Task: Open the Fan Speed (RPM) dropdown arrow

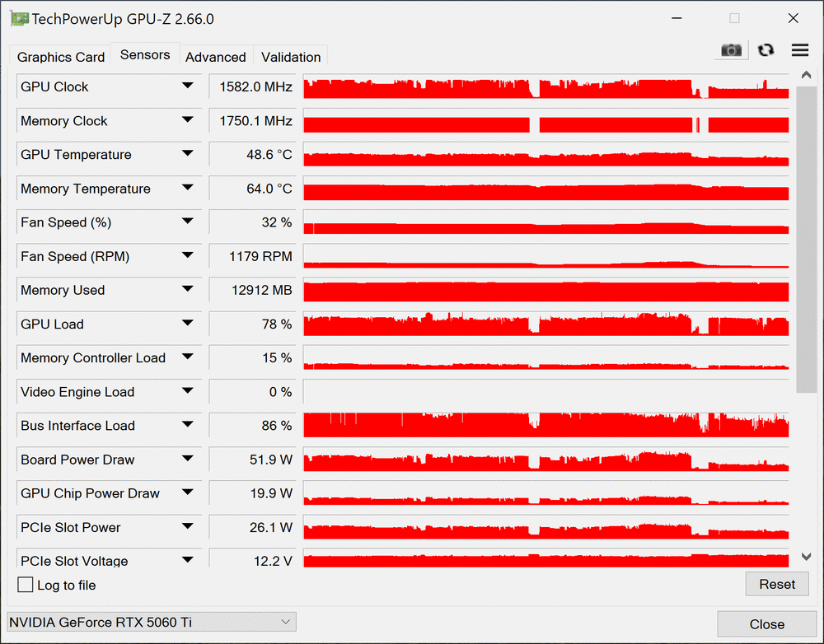Action: [188, 256]
